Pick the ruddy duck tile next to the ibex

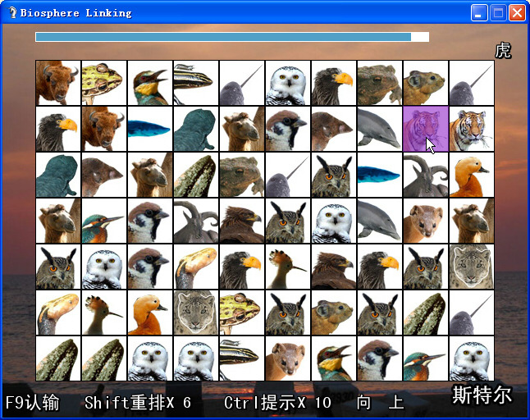pos(472,175)
